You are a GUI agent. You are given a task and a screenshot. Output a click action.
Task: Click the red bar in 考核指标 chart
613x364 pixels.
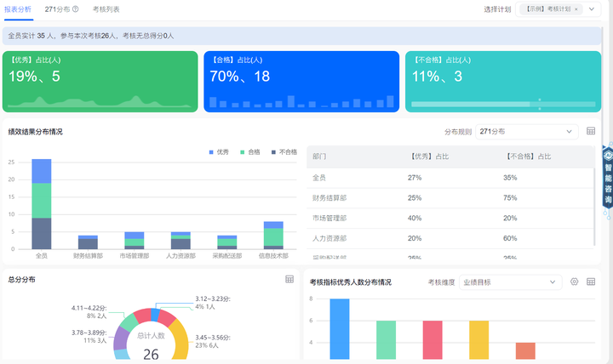pyautogui.click(x=433, y=340)
